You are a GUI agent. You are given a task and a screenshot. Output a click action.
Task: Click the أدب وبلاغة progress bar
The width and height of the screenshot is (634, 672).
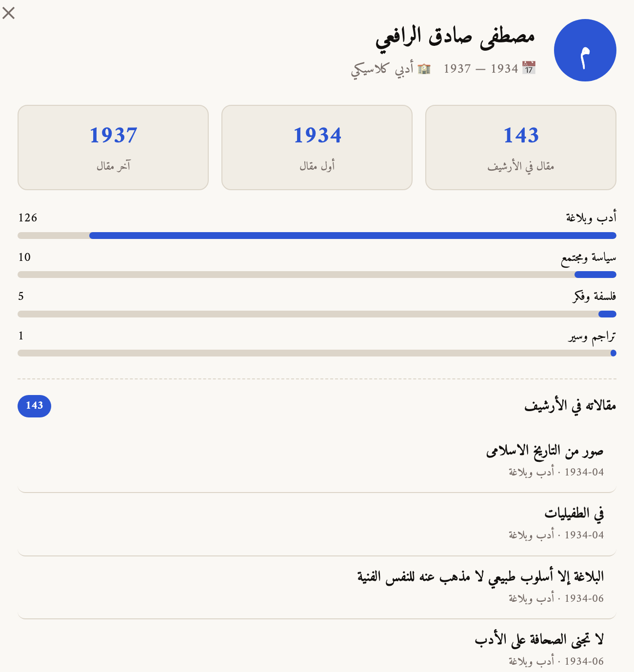click(317, 236)
